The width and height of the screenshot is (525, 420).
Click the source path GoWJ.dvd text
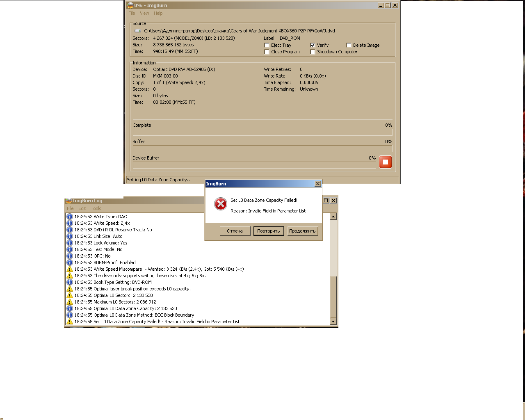pyautogui.click(x=240, y=31)
